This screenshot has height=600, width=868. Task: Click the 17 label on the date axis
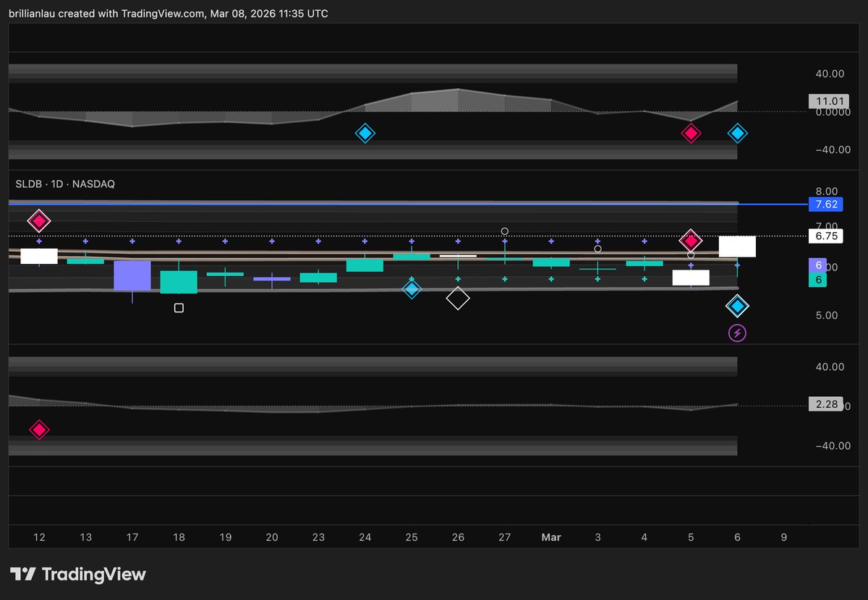[x=132, y=538]
